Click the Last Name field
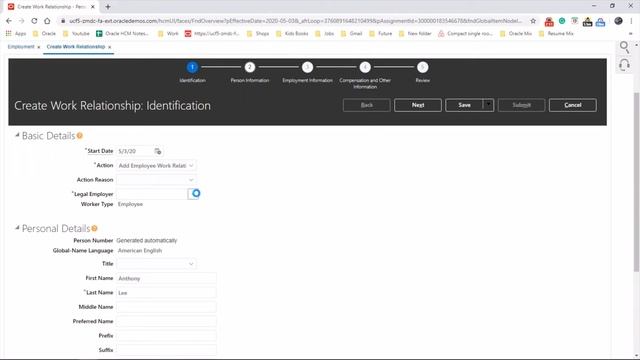Image resolution: width=640 pixels, height=360 pixels. (166, 293)
